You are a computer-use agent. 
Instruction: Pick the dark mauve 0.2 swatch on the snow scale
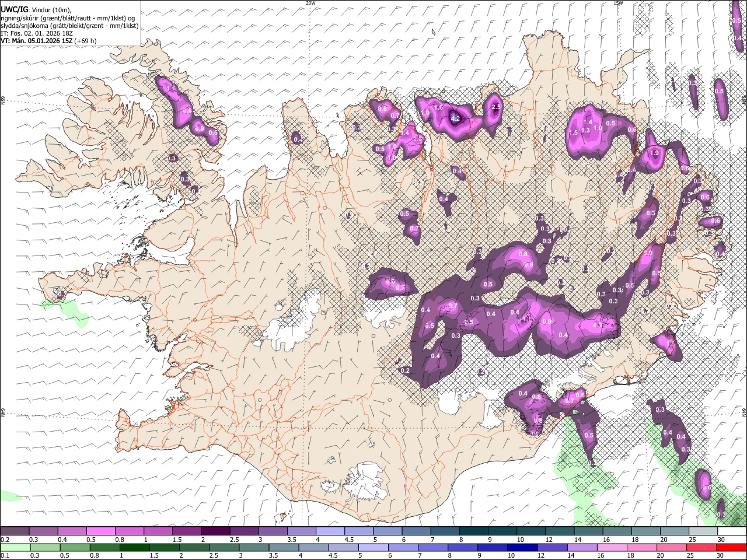click(15, 531)
